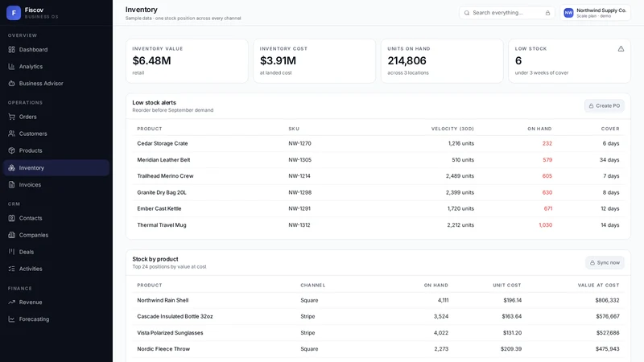The image size is (644, 362).
Task: Open Northwind Supply Co. account switcher
Action: tap(595, 13)
